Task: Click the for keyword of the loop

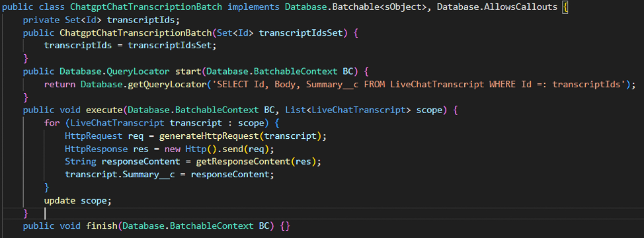Action: tap(52, 123)
